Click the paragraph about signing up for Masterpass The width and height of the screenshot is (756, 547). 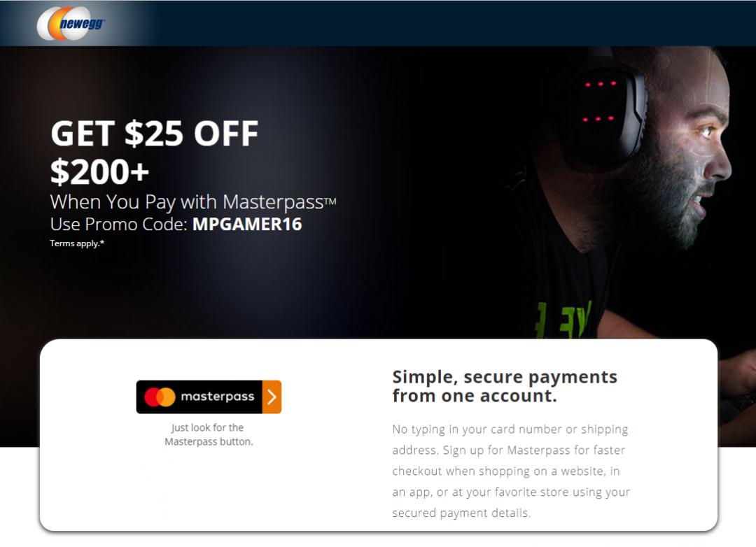[x=511, y=471]
